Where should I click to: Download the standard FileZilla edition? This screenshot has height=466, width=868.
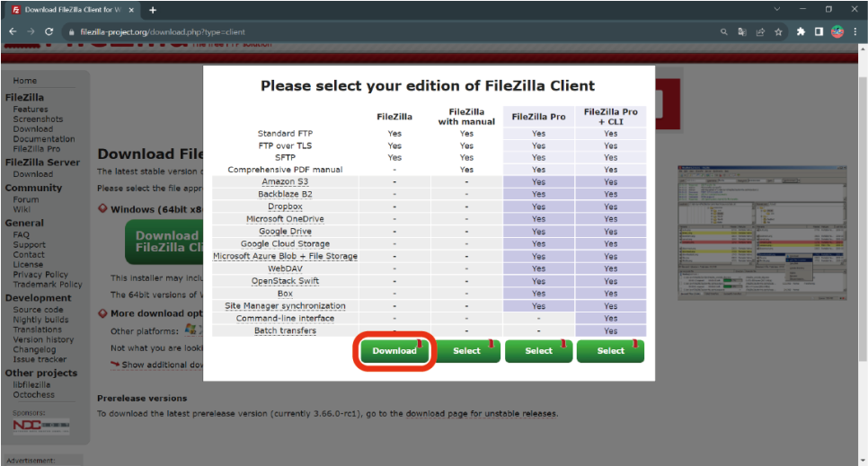coord(394,351)
